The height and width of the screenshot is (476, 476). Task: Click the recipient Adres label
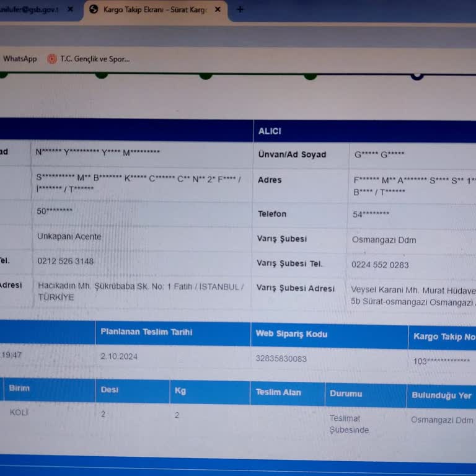click(x=270, y=180)
